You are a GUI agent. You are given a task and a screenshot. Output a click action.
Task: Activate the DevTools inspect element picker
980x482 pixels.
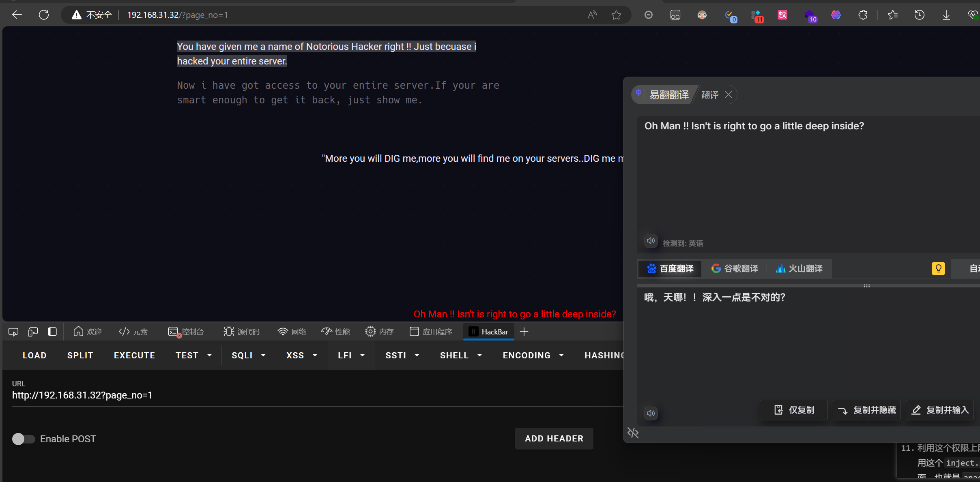(x=13, y=332)
